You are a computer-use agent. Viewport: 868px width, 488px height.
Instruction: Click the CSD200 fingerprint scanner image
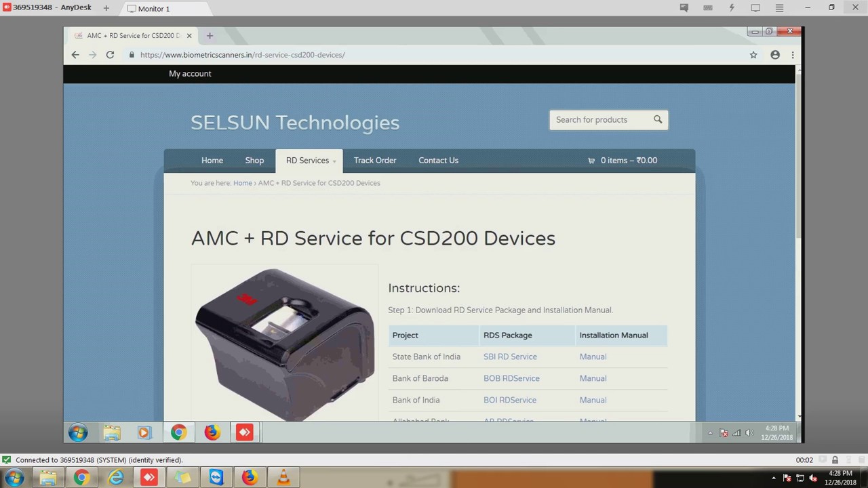(x=285, y=344)
